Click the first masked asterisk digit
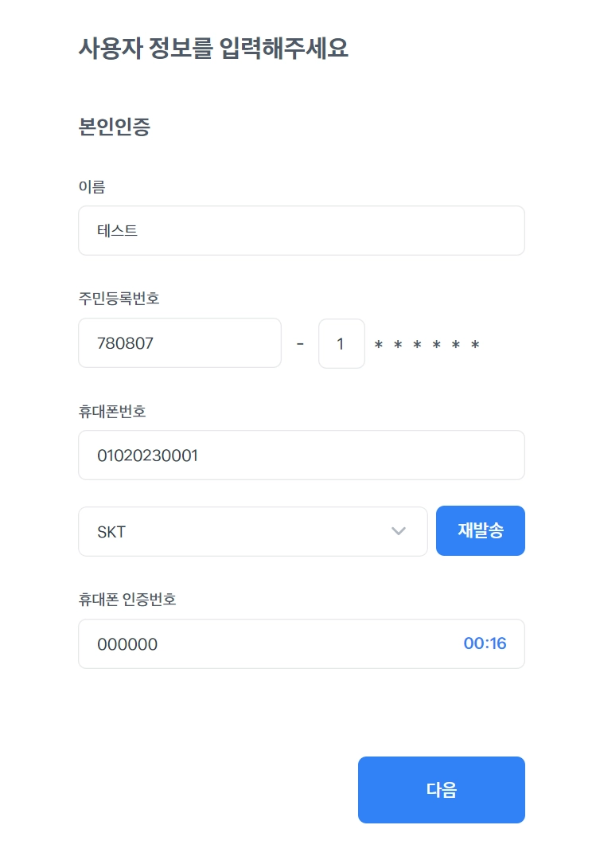The image size is (596, 868). click(379, 346)
